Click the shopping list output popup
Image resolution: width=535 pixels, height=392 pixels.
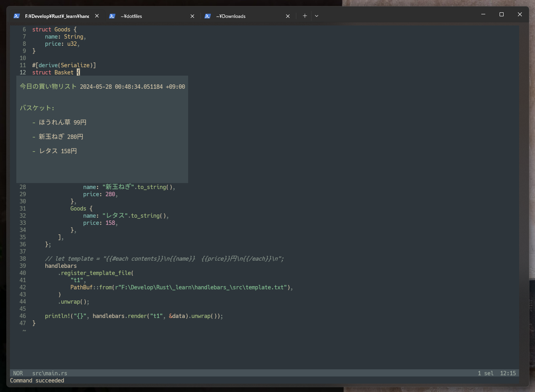[102, 129]
